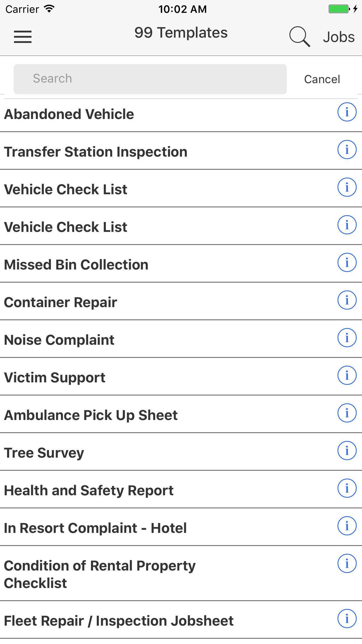Open In Resort Complaint - Hotel template
Screen dimensions: 362x644
[x=95, y=528]
